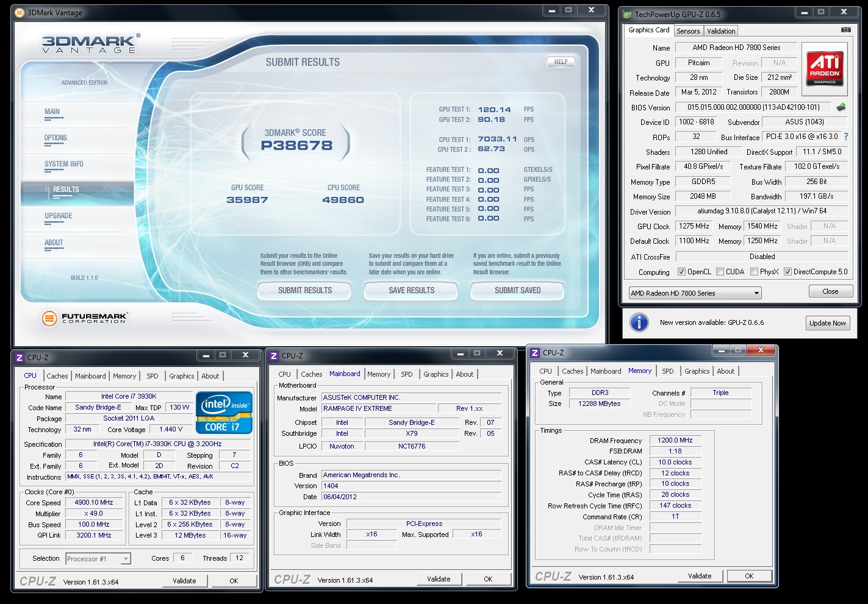Image resolution: width=868 pixels, height=604 pixels.
Task: Click the HELP button in 3DMark
Action: click(561, 62)
